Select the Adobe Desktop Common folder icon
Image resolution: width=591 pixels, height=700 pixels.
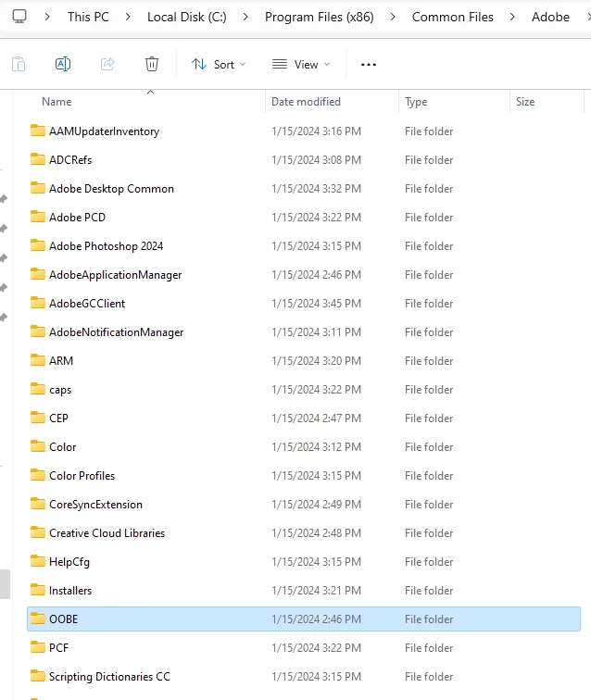pyautogui.click(x=38, y=188)
